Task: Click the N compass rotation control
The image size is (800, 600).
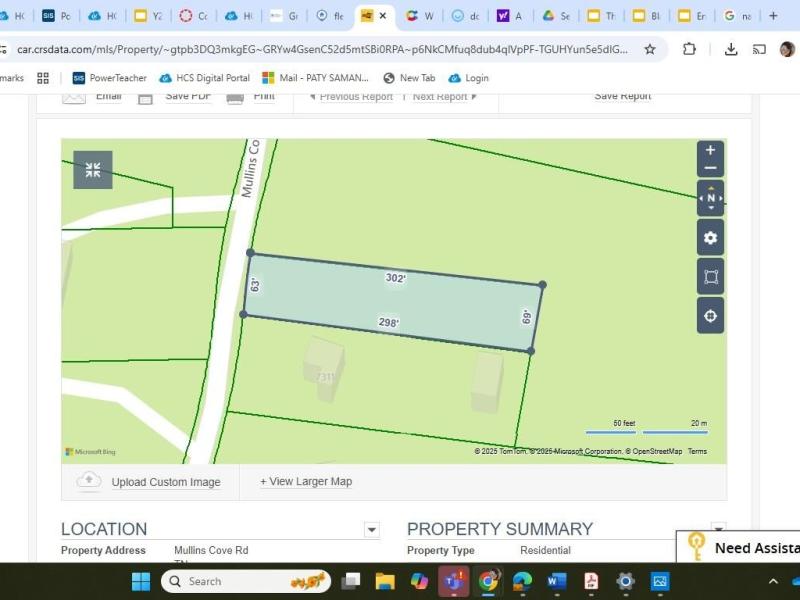Action: [x=711, y=198]
